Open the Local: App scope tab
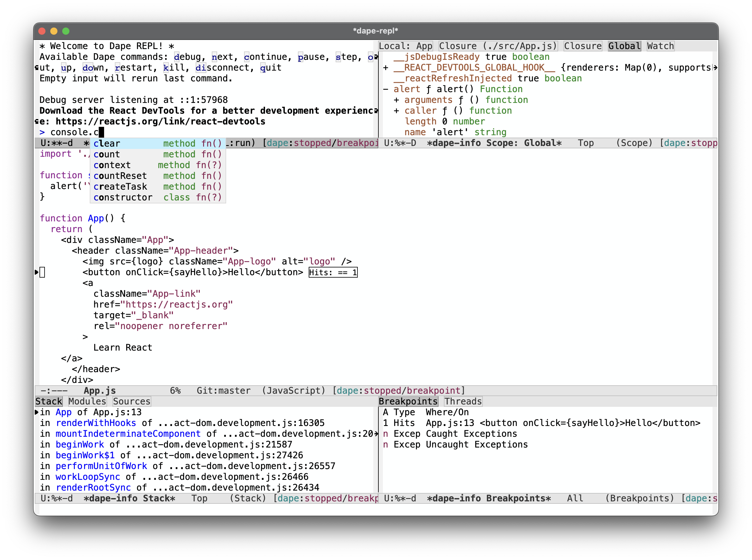Viewport: 752px width, 560px height. coord(405,46)
